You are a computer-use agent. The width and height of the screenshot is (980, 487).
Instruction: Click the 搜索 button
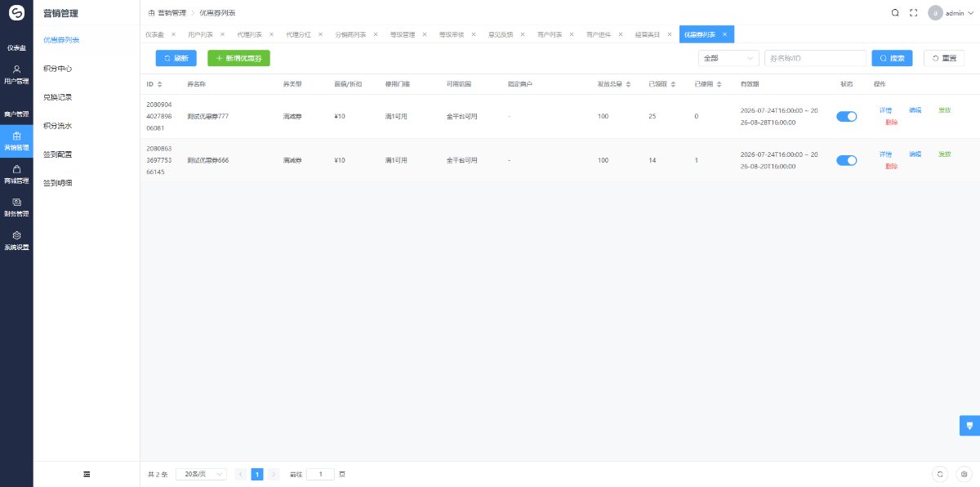click(x=892, y=58)
